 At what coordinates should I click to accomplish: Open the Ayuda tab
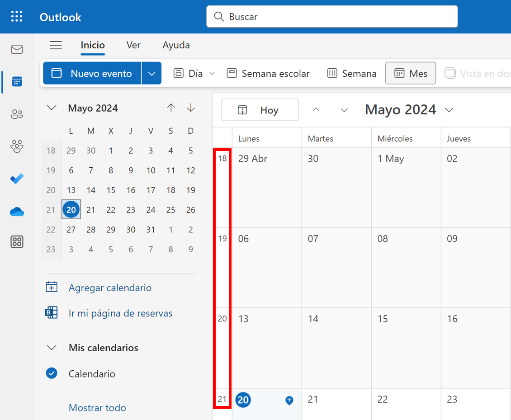pos(176,45)
